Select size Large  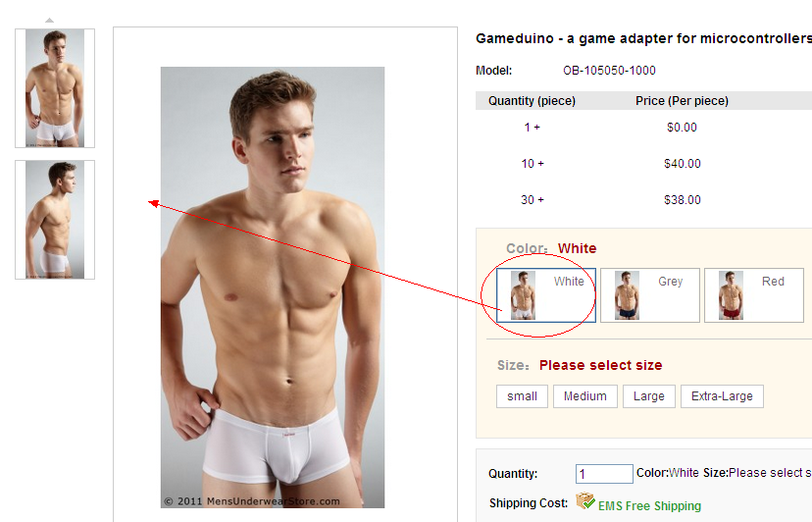coord(649,396)
